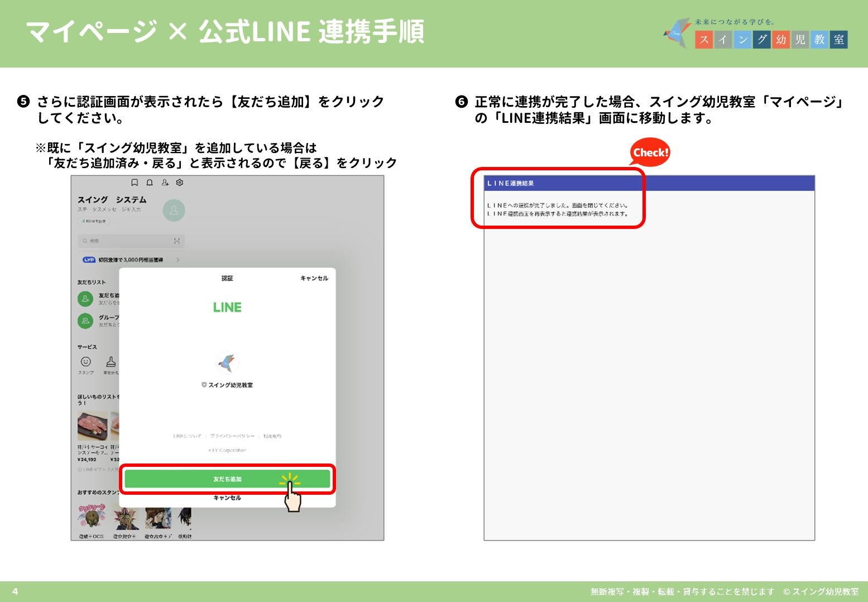Click the スイング幼児教室 bird account icon in dialog
This screenshot has width=868, height=602.
(227, 363)
